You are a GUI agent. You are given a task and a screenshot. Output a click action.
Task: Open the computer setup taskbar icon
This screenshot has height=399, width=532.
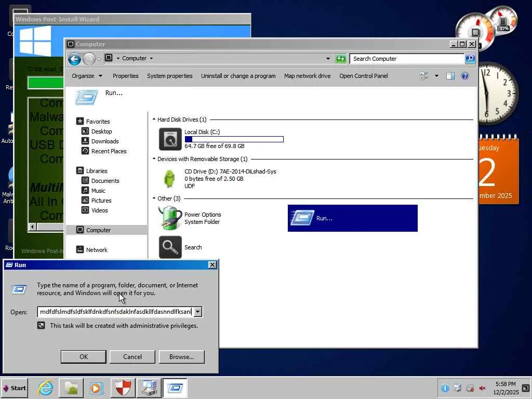click(149, 388)
